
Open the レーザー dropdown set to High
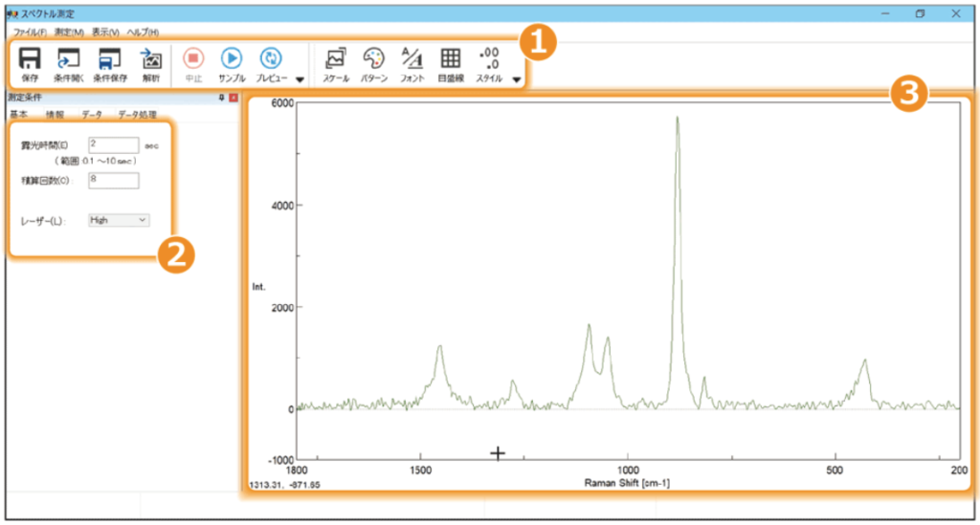click(119, 220)
